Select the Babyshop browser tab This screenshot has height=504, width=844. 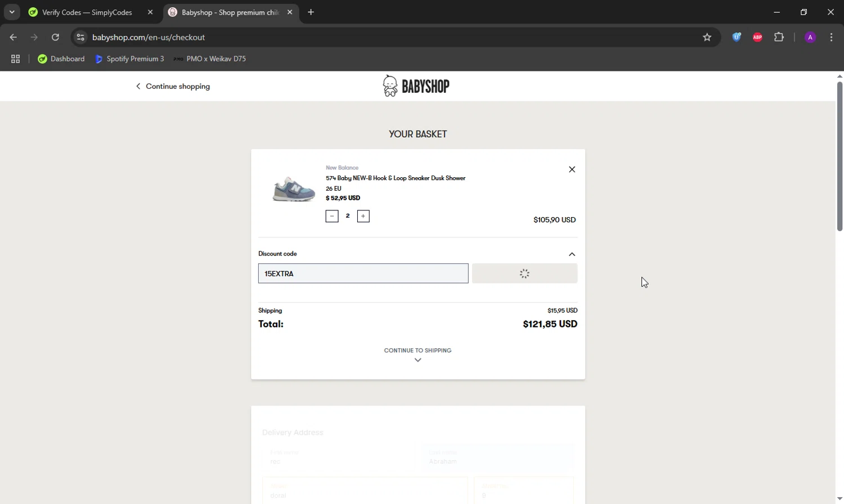230,12
